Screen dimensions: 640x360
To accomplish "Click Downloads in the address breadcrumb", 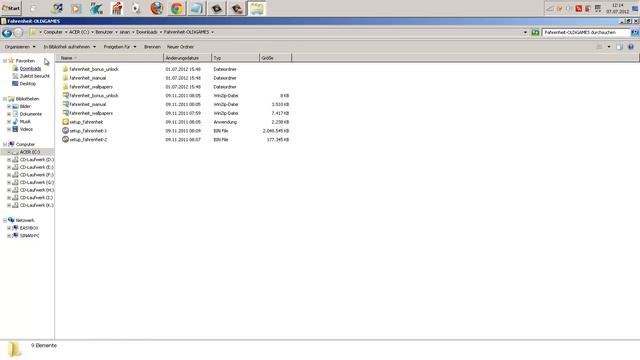I will coord(147,32).
